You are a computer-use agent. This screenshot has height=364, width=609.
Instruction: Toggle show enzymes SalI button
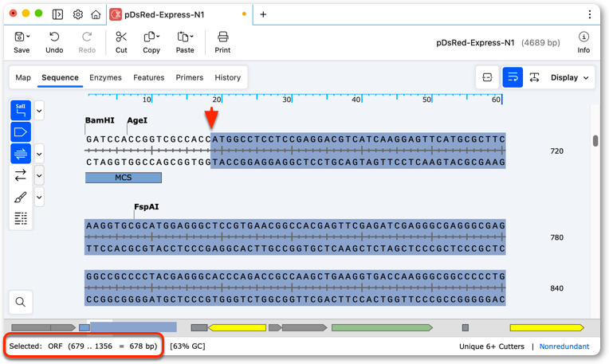[21, 111]
